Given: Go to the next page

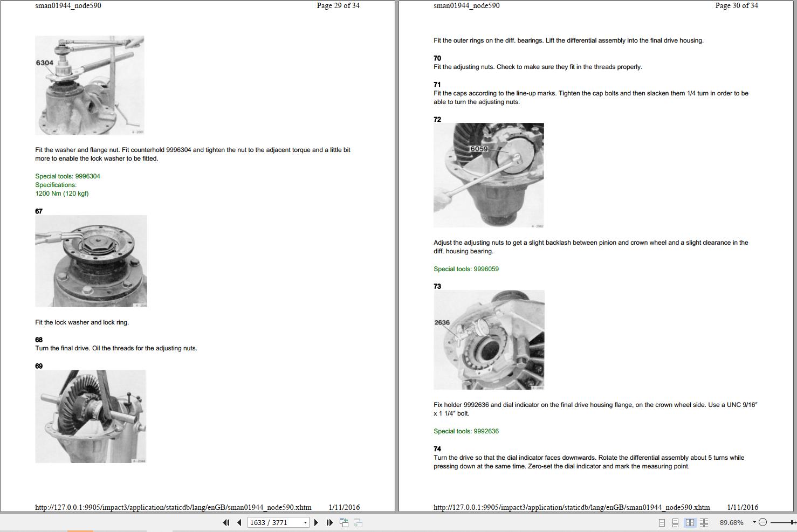Looking at the screenshot, I should point(316,522).
